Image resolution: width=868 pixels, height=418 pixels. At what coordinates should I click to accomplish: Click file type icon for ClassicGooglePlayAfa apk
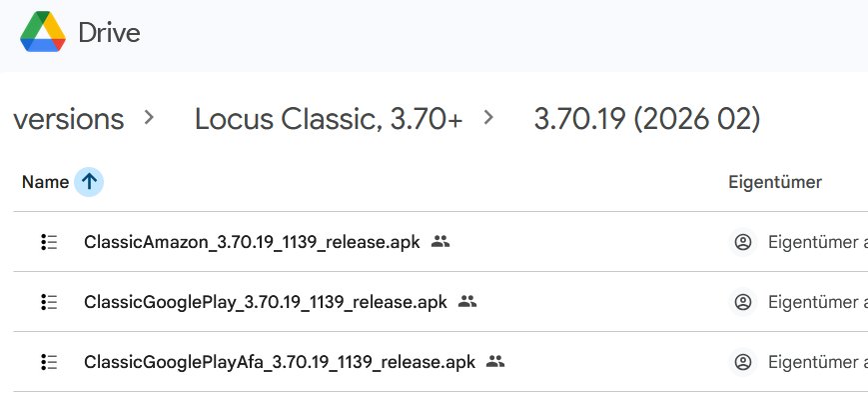click(49, 362)
